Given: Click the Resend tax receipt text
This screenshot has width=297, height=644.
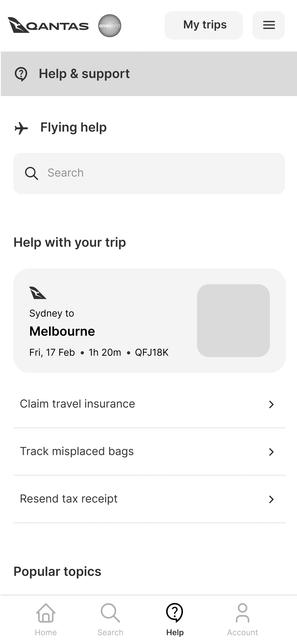Looking at the screenshot, I should [x=69, y=499].
